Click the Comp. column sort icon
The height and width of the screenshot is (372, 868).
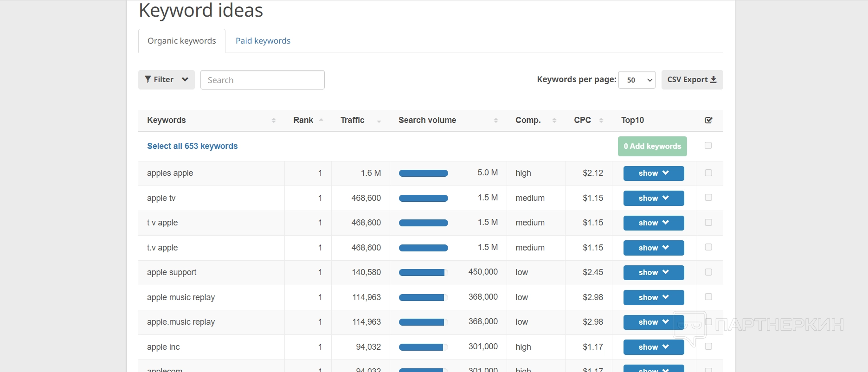click(x=554, y=121)
